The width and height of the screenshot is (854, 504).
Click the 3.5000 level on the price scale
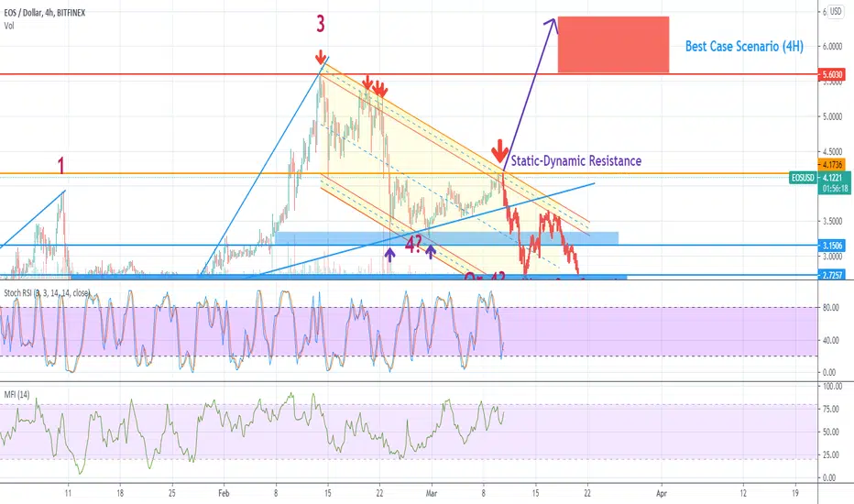coord(832,221)
